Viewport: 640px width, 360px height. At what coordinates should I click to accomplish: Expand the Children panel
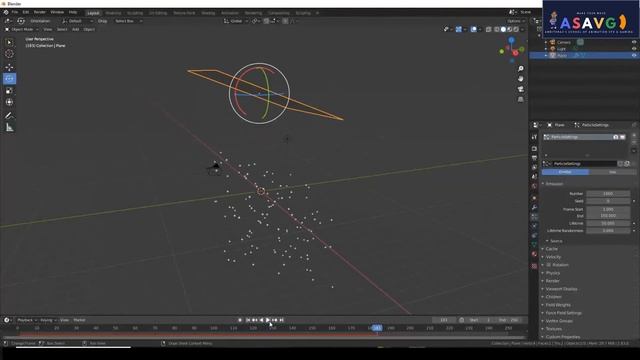point(553,297)
